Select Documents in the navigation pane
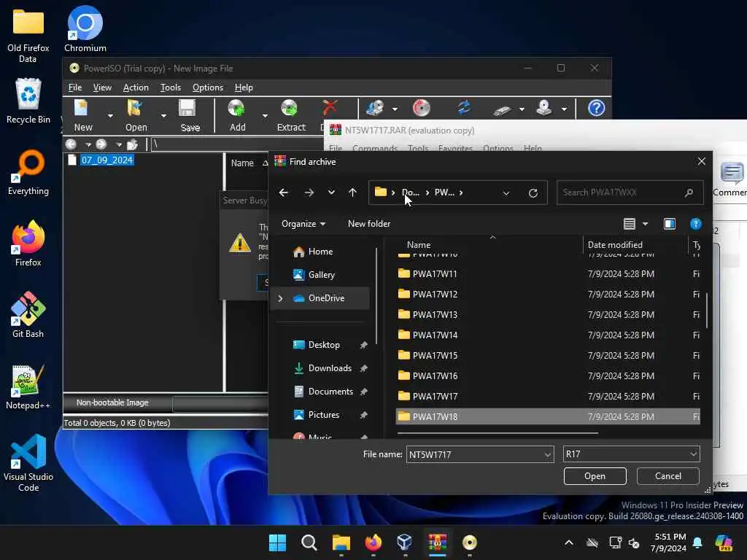This screenshot has height=560, width=747. point(330,392)
